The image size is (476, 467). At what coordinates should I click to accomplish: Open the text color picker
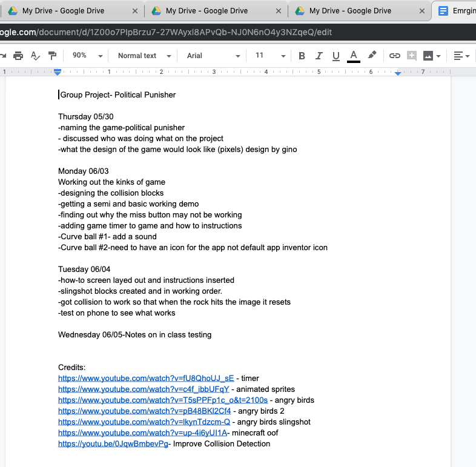[354, 56]
